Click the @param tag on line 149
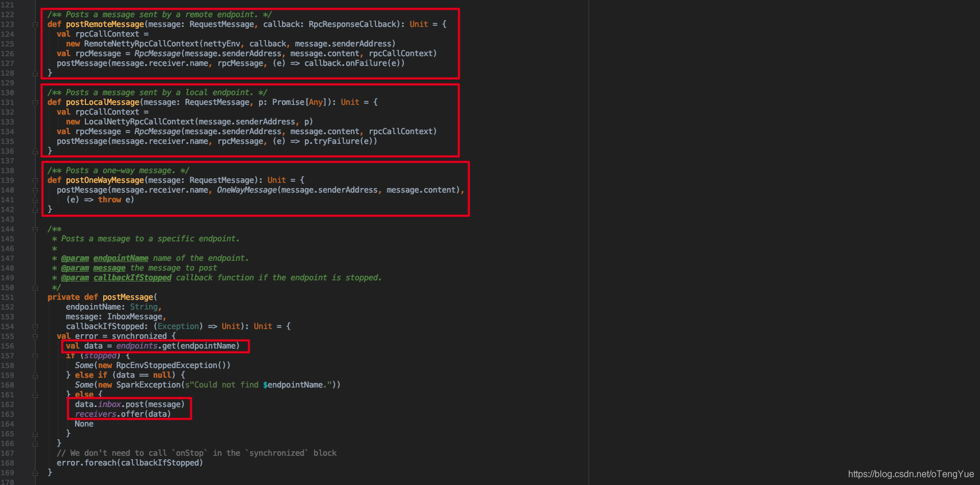 coord(75,278)
